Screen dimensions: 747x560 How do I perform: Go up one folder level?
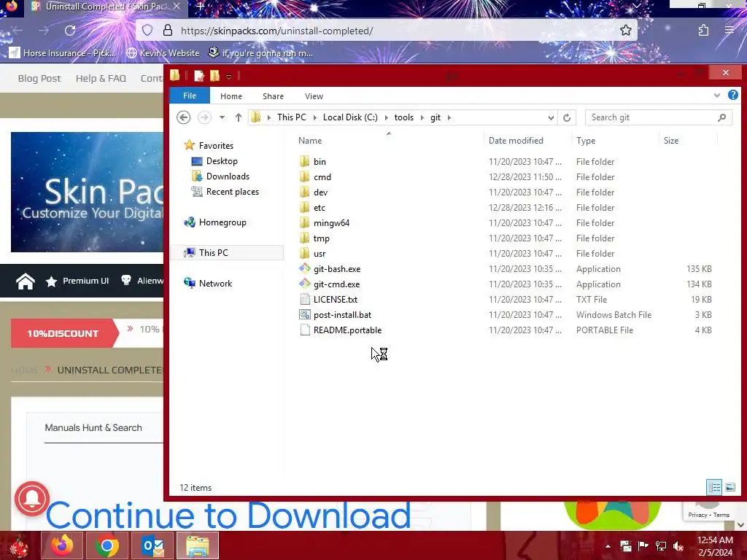click(239, 117)
